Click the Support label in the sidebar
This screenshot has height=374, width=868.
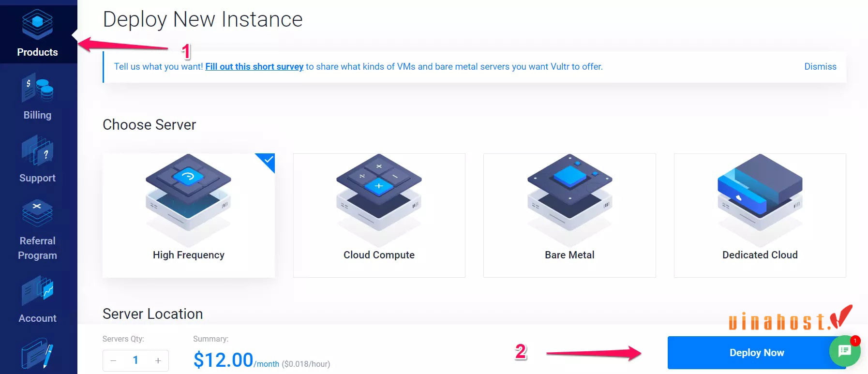point(37,178)
